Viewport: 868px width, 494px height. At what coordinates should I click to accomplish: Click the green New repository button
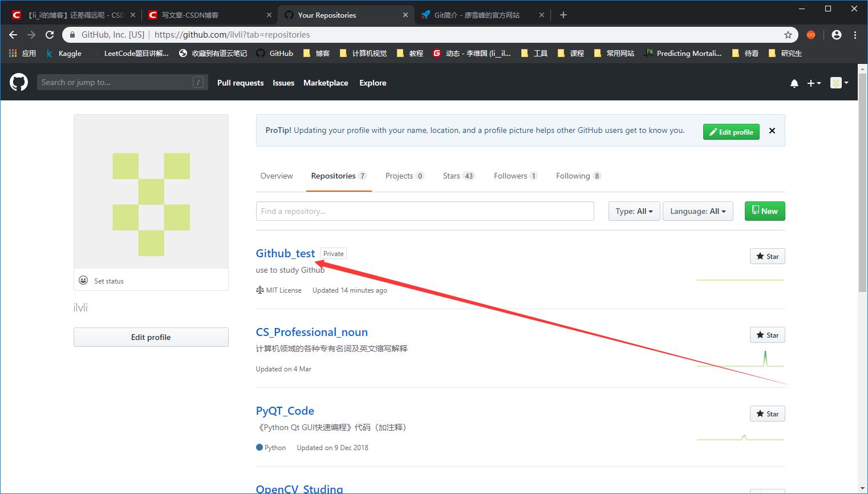pyautogui.click(x=764, y=211)
